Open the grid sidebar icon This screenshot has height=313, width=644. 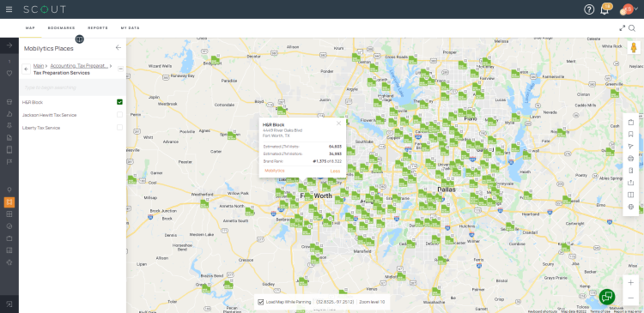click(9, 214)
